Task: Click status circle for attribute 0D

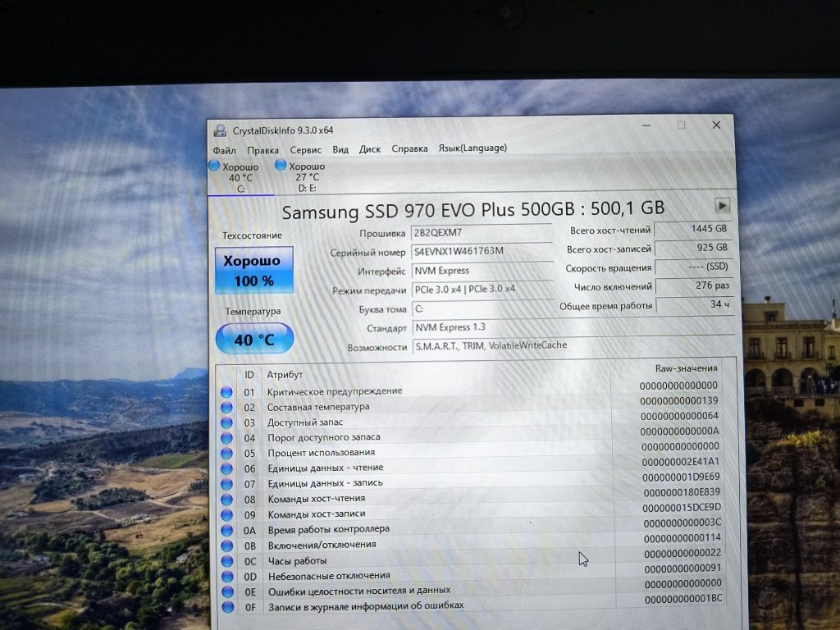Action: pos(228,577)
